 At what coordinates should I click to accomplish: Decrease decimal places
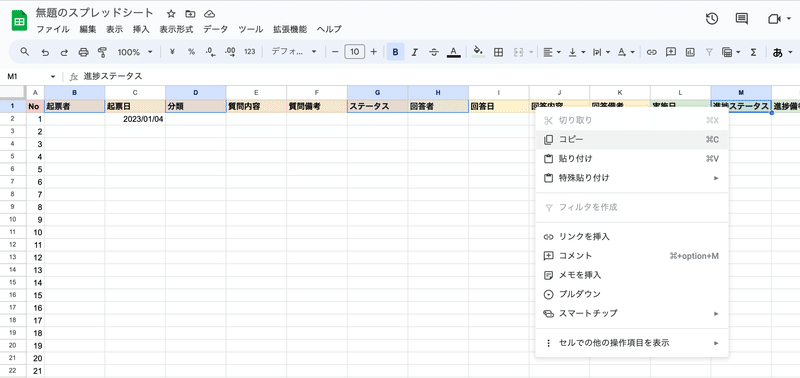click(210, 52)
